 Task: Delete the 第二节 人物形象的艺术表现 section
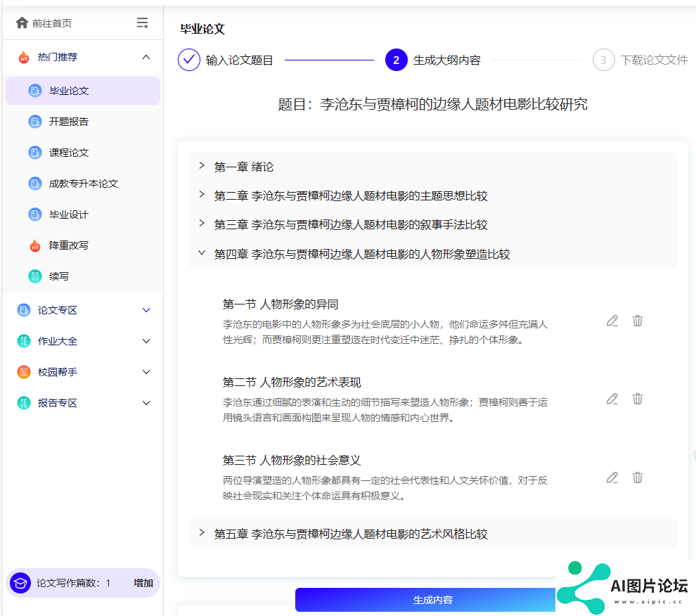638,399
